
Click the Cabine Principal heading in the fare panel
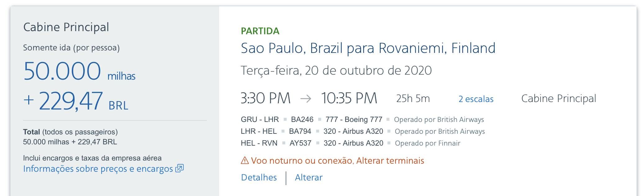pos(66,27)
